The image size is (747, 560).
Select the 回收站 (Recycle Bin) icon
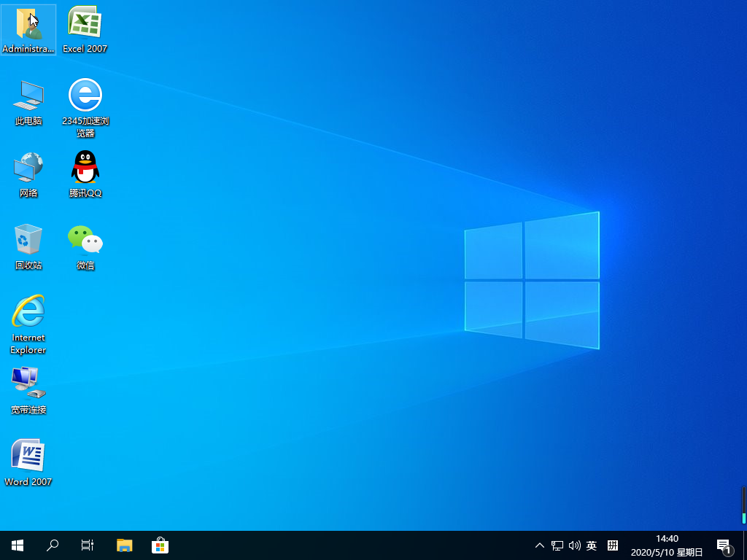pos(28,246)
